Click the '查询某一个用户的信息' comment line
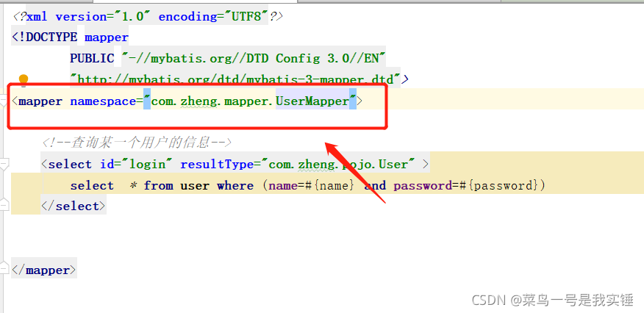This screenshot has height=313, width=644. (137, 143)
